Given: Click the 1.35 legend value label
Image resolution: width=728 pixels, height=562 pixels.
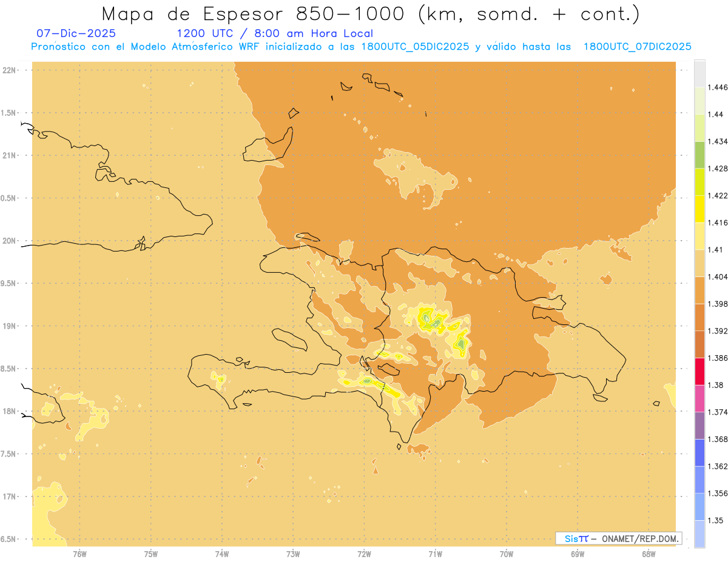Looking at the screenshot, I should pos(718,520).
